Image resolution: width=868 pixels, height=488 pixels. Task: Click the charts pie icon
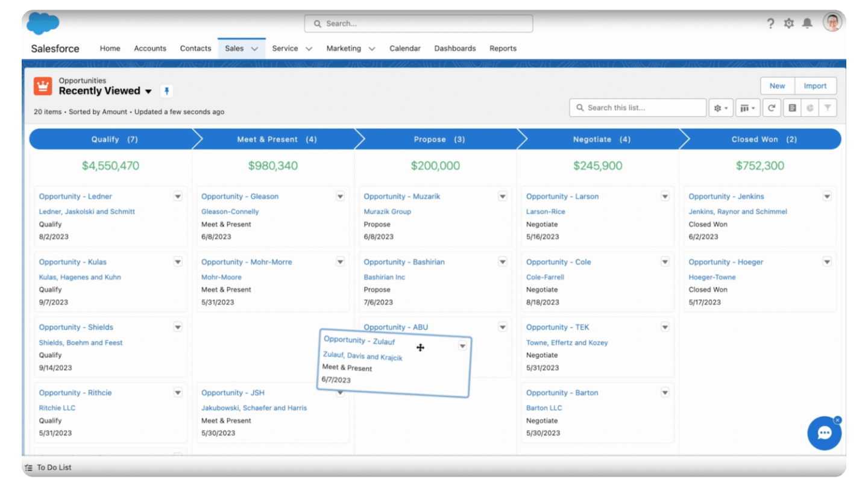click(810, 108)
